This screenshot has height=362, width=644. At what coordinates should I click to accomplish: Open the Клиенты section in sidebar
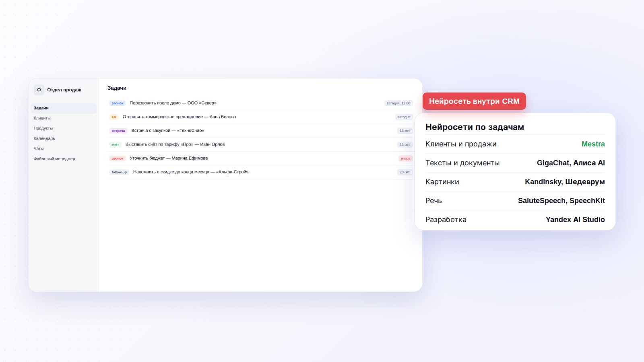64,118
